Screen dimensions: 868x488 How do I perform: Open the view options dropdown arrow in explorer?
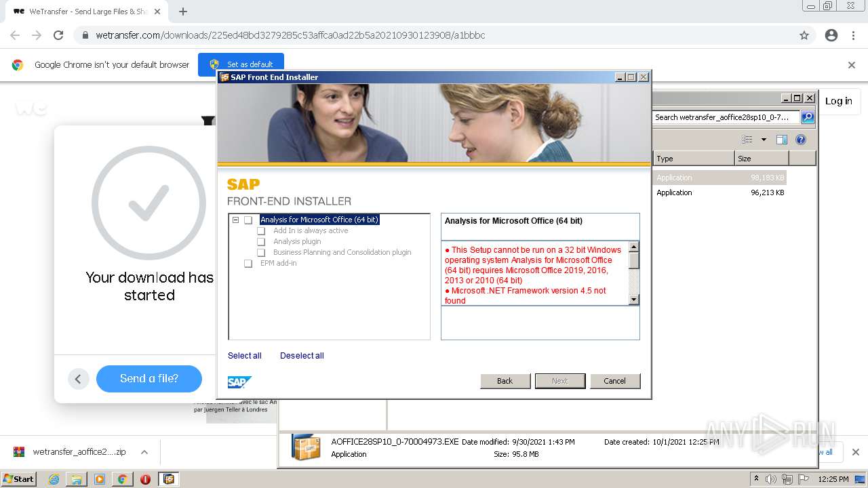click(764, 140)
